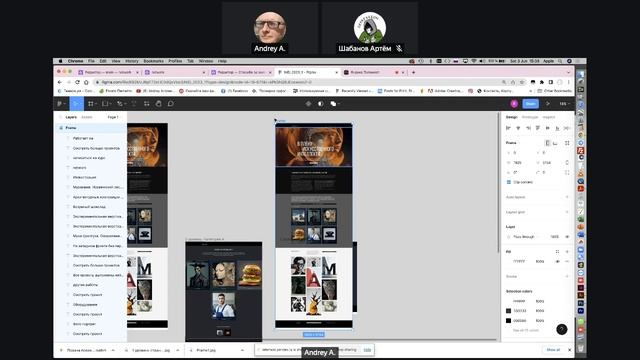Click the burger image in dark frame

coord(250,275)
